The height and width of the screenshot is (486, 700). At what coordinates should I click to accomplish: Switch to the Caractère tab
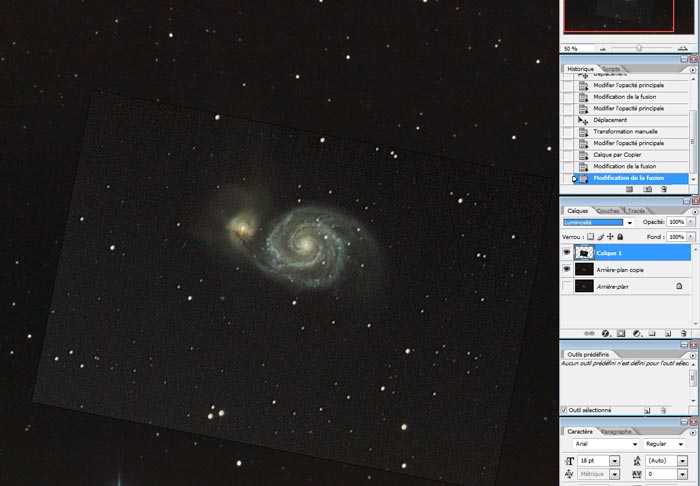click(579, 432)
